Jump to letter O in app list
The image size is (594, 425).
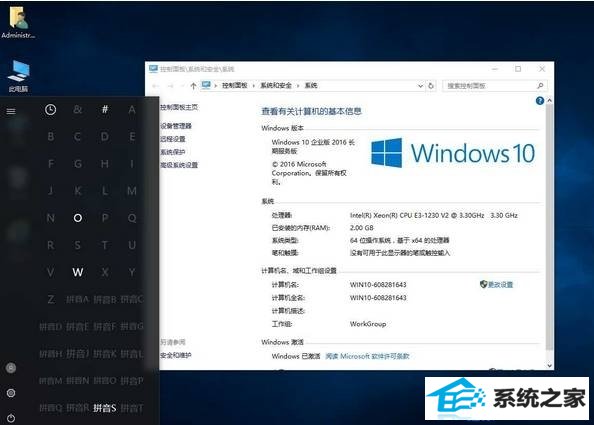pyautogui.click(x=78, y=218)
